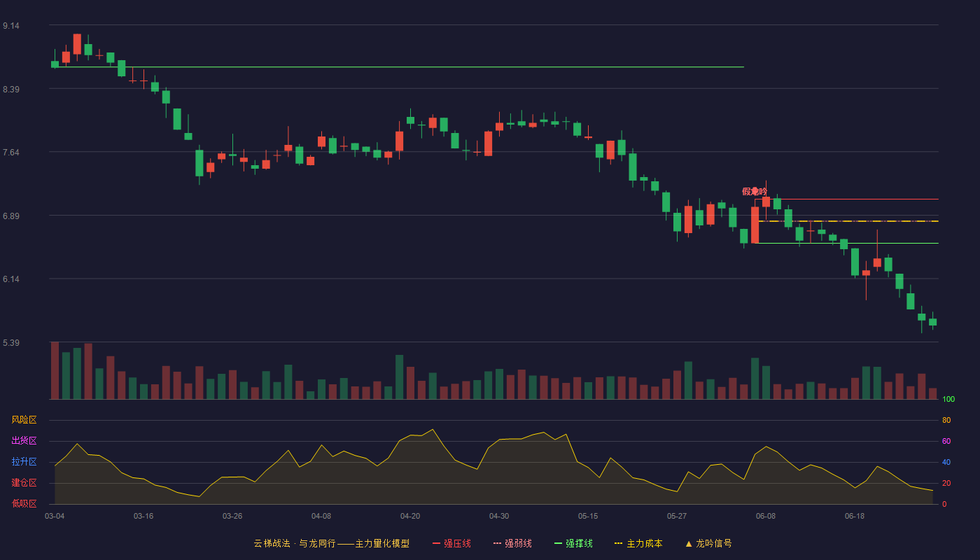Image resolution: width=980 pixels, height=560 pixels.
Task: Click the 05-27 date label
Action: coord(677,516)
